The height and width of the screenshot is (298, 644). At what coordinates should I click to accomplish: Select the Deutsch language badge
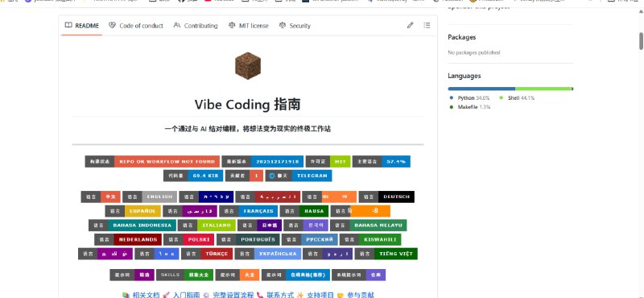(x=386, y=197)
